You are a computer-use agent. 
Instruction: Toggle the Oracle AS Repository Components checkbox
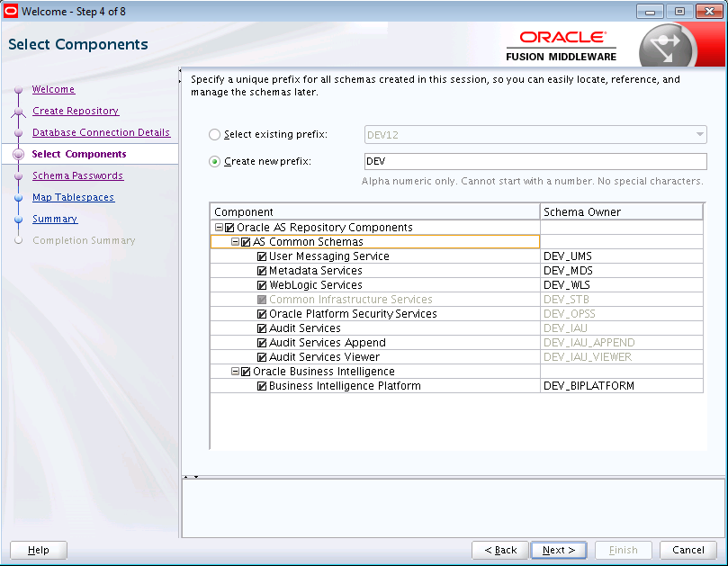point(229,228)
